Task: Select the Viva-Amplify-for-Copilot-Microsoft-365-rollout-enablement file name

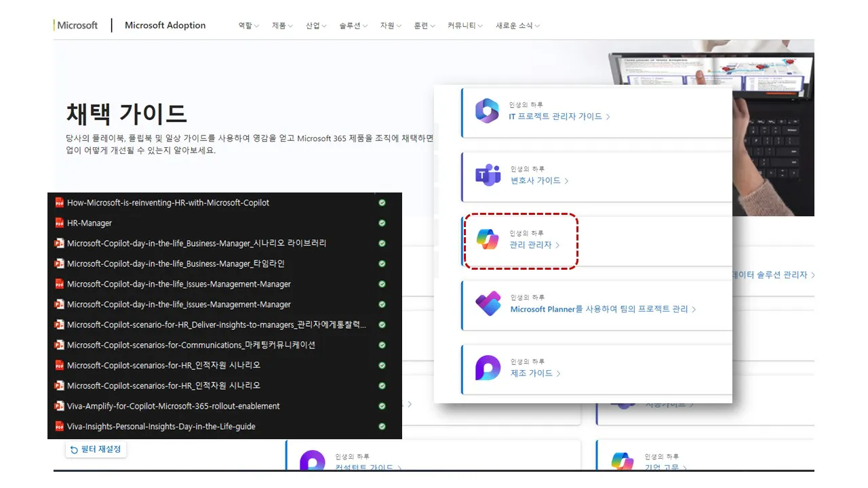Action: 174,406
